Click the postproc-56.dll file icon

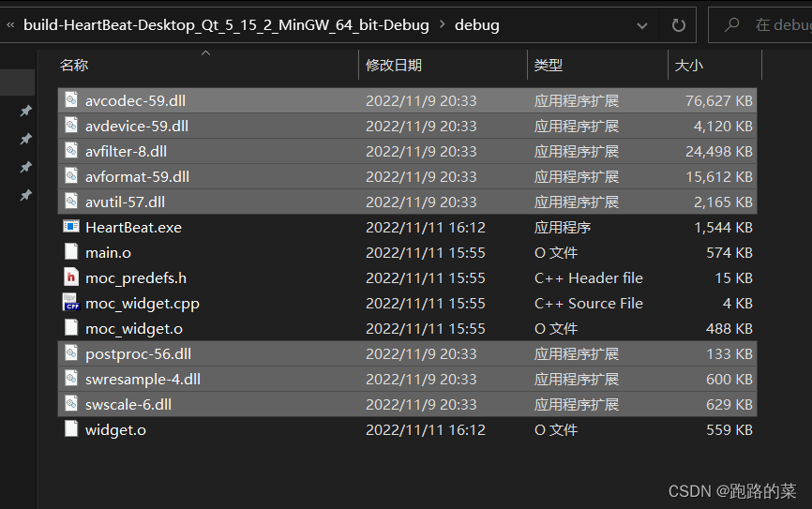71,353
